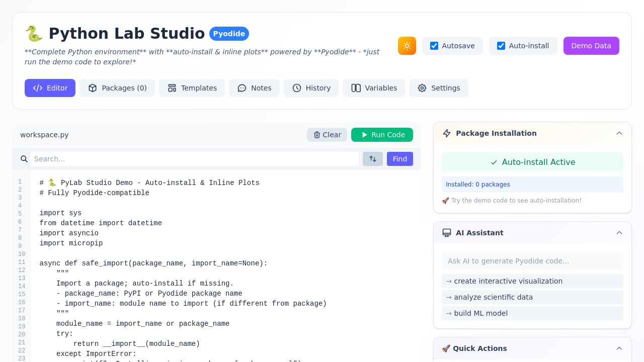
Task: Open the Settings tab
Action: 439,88
